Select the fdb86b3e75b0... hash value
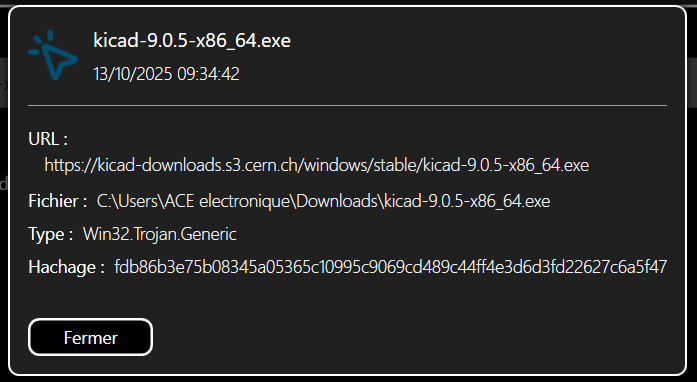 391,267
